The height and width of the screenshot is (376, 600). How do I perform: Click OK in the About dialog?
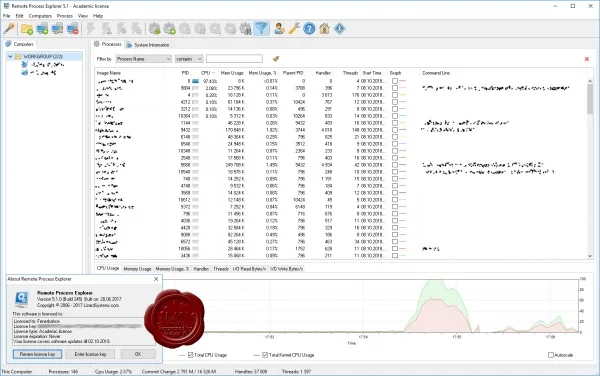click(x=138, y=354)
